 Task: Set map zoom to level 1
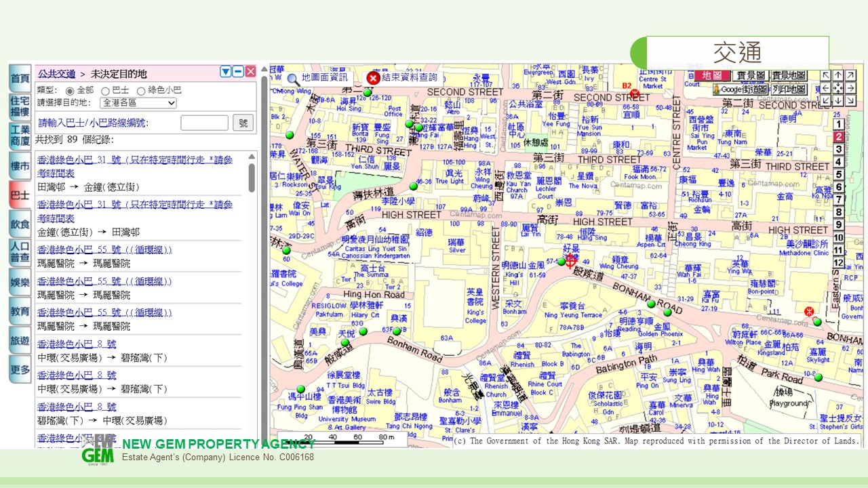(838, 124)
